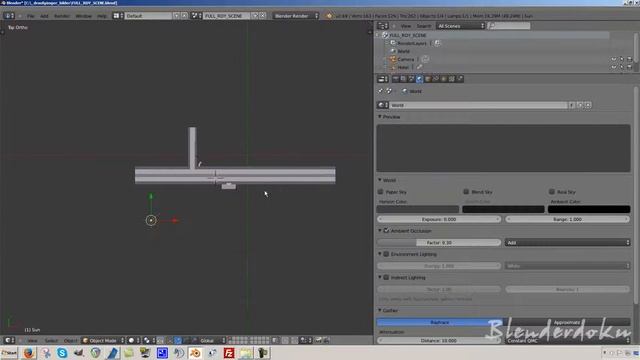640x360 pixels.
Task: Open the File menu
Action: coord(31,16)
